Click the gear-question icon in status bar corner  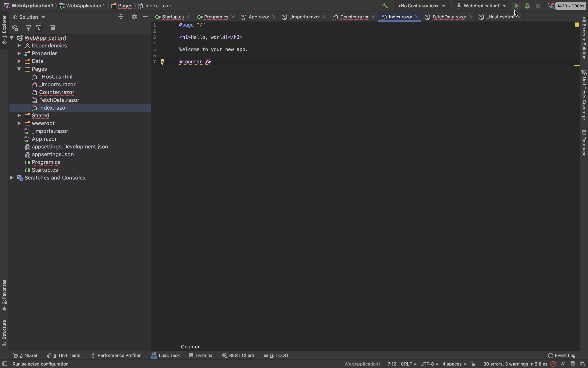click(x=582, y=364)
